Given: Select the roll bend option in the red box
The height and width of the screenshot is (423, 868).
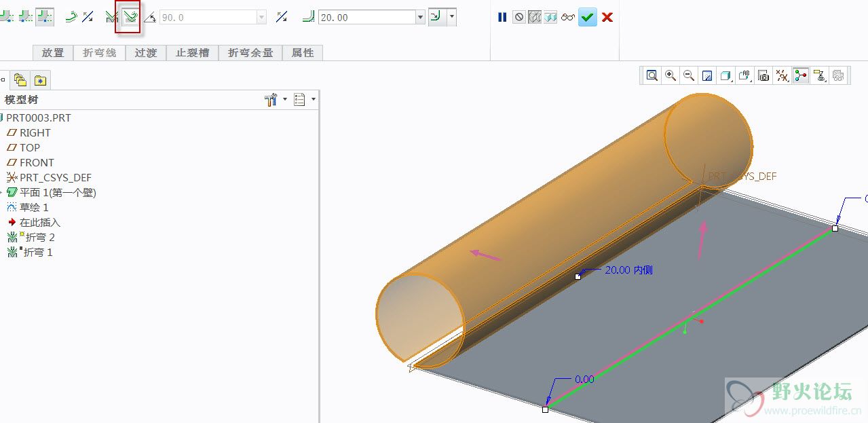Looking at the screenshot, I should pos(129,17).
